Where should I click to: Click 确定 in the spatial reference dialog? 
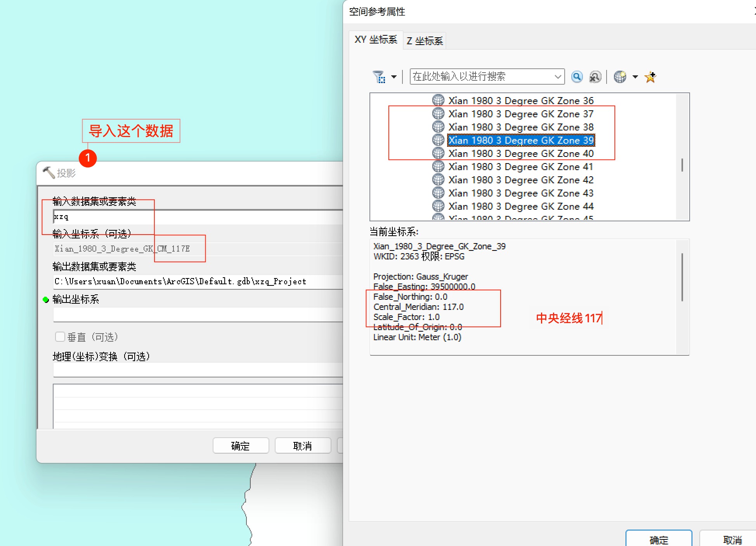click(659, 539)
